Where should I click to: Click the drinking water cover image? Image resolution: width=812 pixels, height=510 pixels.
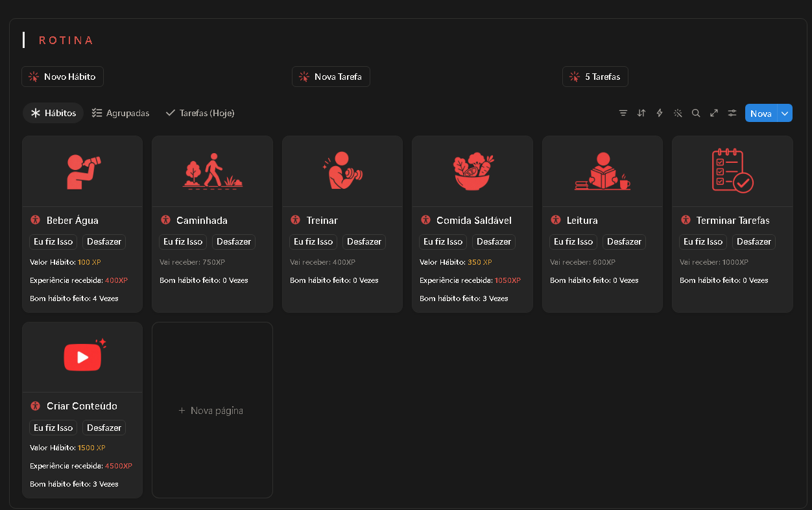[x=82, y=171]
